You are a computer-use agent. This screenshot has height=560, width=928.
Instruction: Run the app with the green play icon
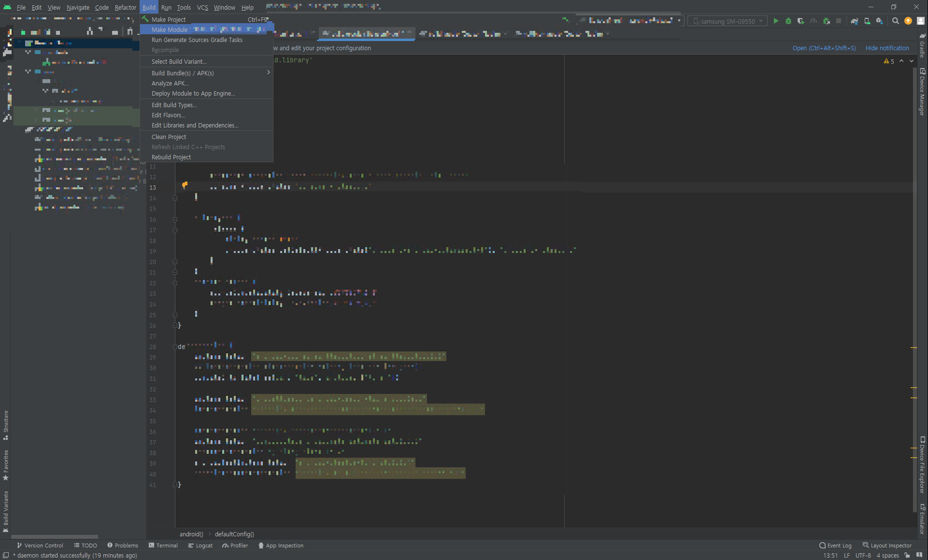776,21
